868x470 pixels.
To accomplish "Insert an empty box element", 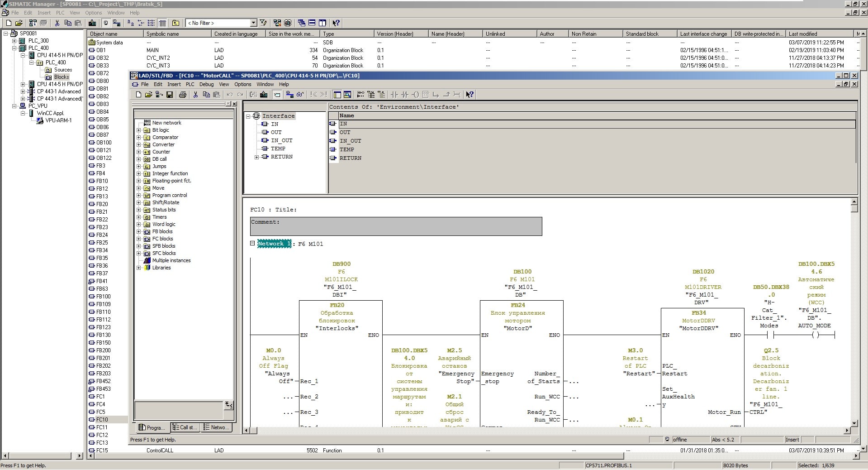I will [x=426, y=95].
